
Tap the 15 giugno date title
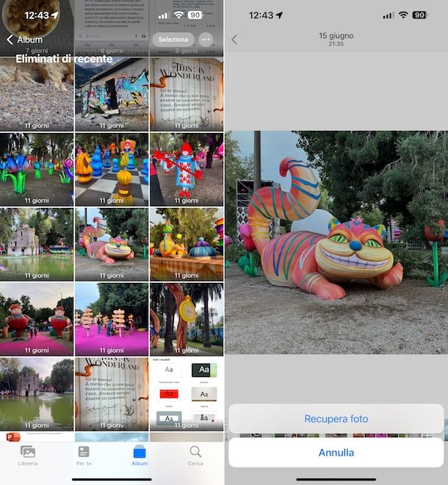pos(336,36)
